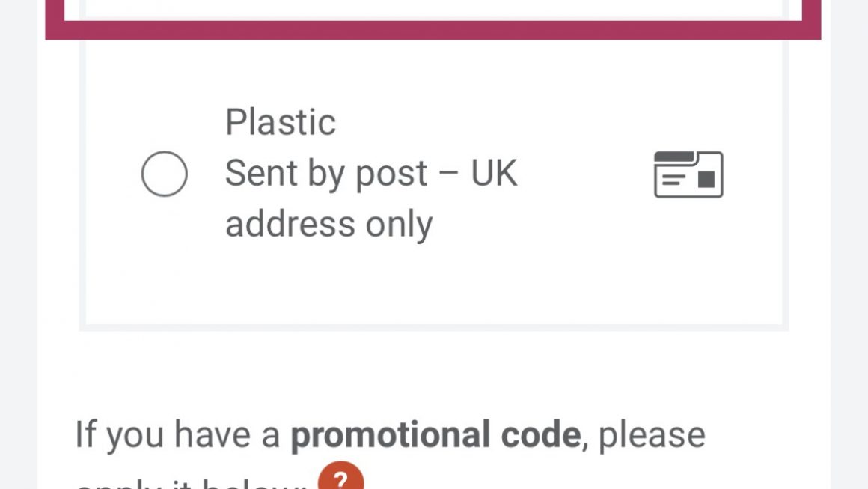Viewport: 868px width, 489px height.
Task: Click the bold "promotional code" text
Action: click(435, 435)
